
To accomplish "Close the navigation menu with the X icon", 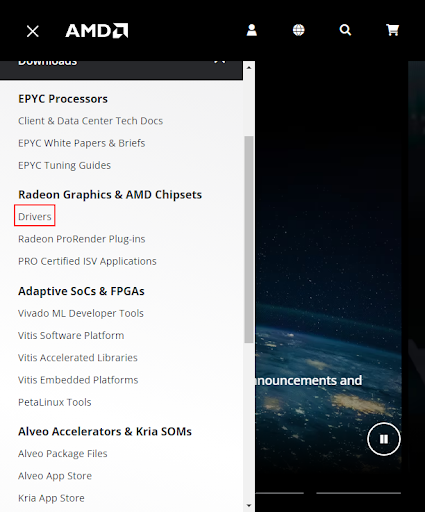I will click(x=33, y=32).
